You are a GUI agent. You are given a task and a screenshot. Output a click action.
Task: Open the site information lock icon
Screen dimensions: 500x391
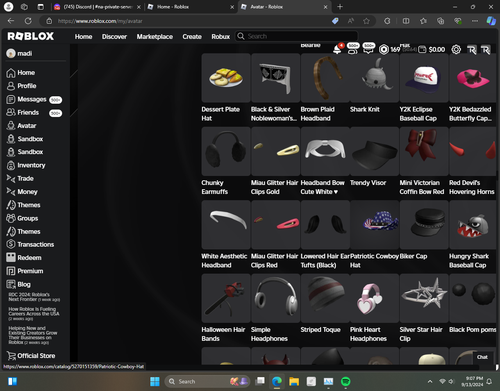click(49, 21)
